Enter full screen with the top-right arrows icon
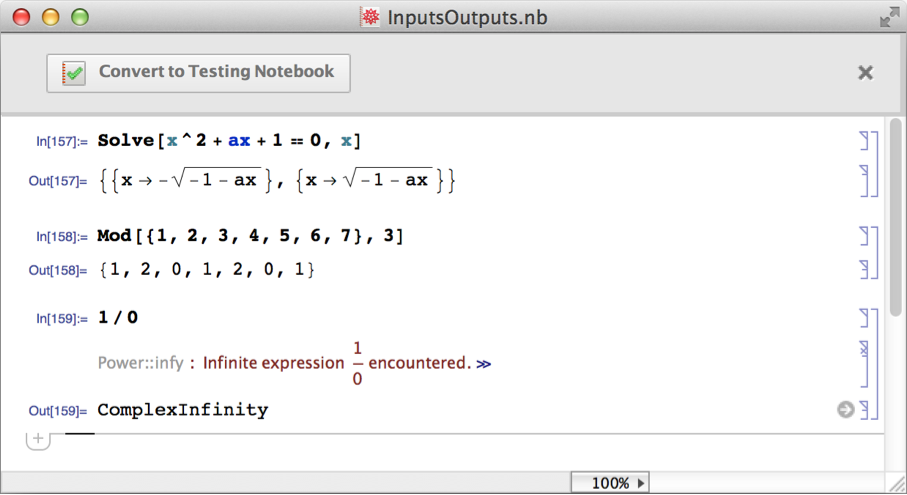The height and width of the screenshot is (495, 907). pos(888,17)
